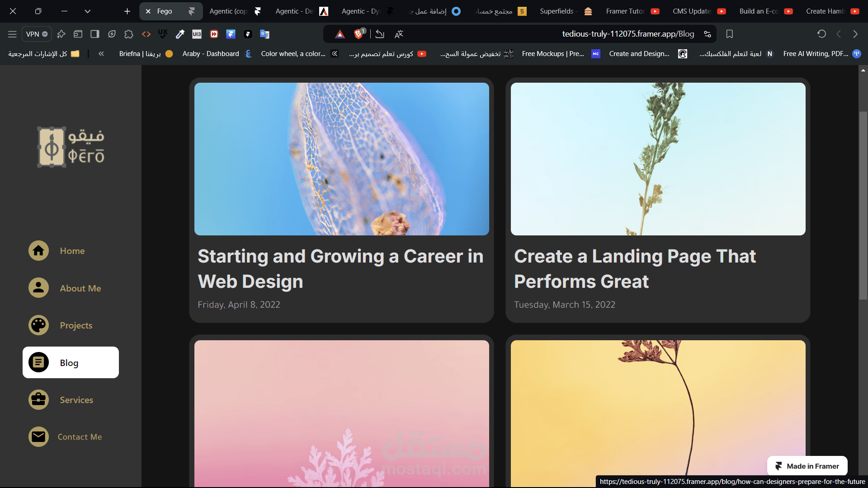
Task: Click the Contact Me envelope icon
Action: click(38, 437)
